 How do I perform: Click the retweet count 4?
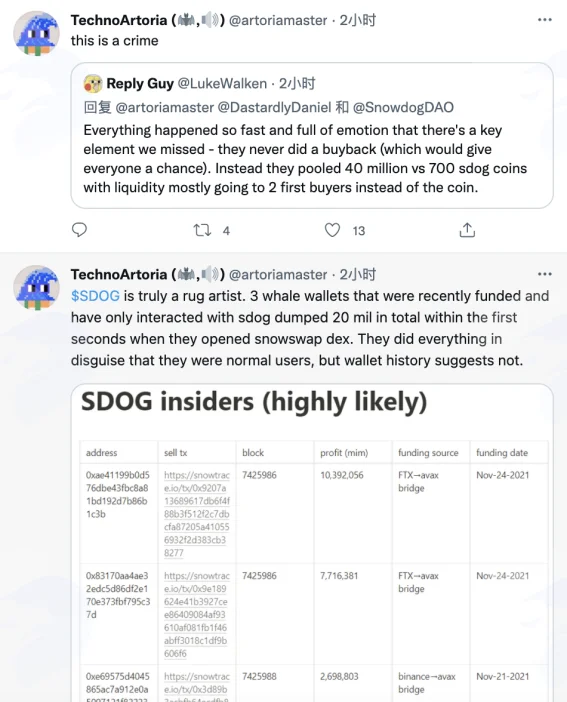pyautogui.click(x=226, y=231)
